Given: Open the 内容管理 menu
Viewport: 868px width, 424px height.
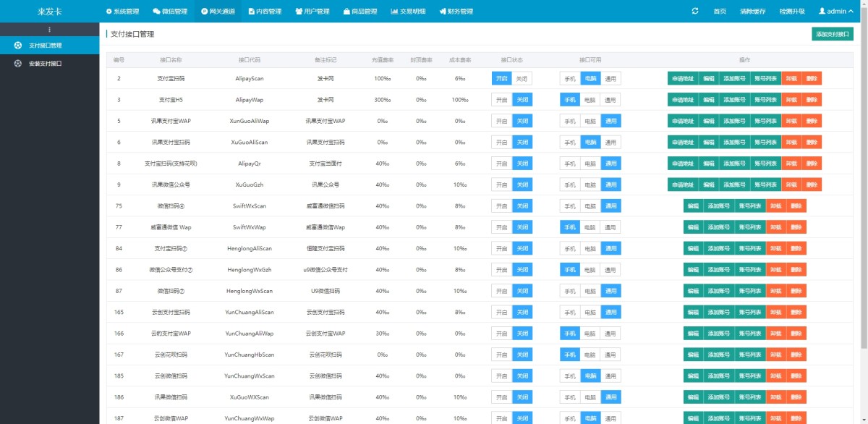Looking at the screenshot, I should click(265, 12).
